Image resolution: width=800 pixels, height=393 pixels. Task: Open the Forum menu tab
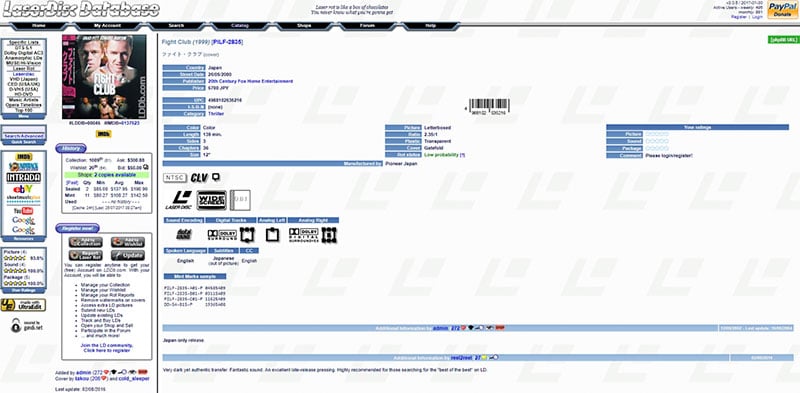pyautogui.click(x=367, y=25)
